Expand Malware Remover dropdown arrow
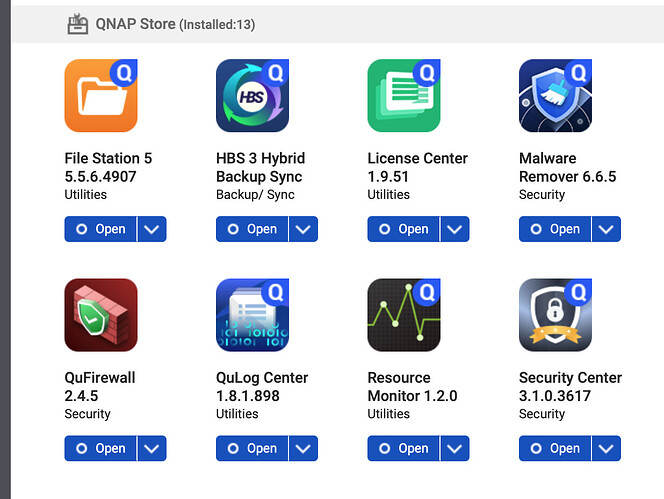664x499 pixels. point(606,229)
